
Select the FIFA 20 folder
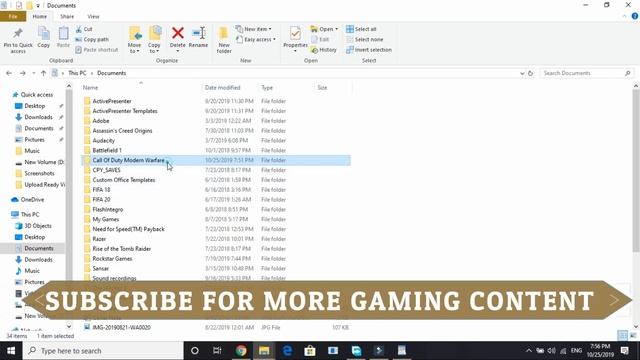click(x=101, y=199)
